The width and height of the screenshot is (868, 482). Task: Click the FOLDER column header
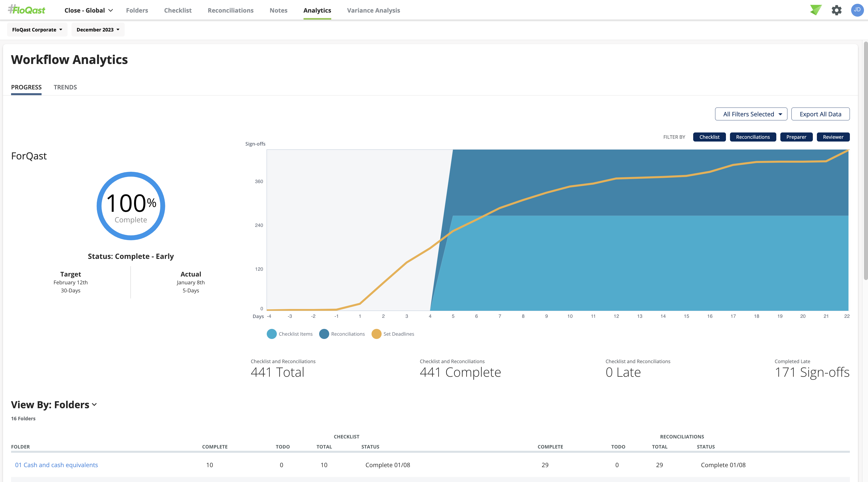(20, 447)
